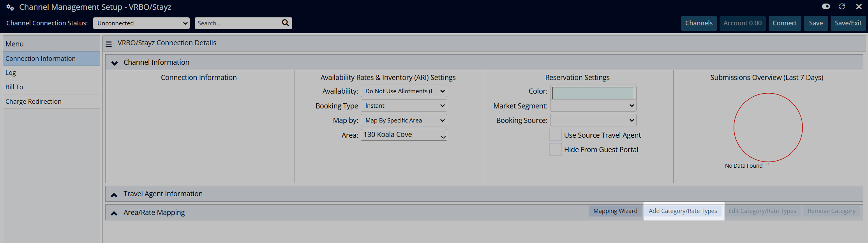Open the Log menu item

[x=51, y=73]
